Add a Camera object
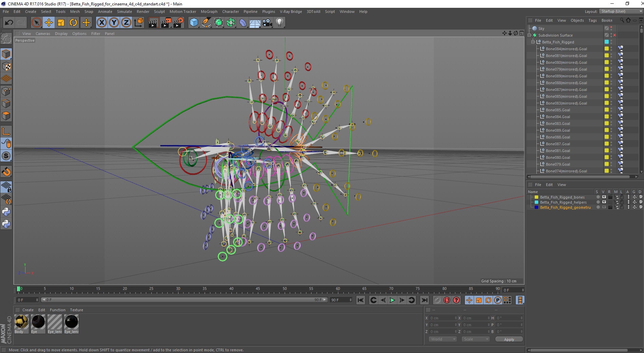Viewport: 644px width, 353px height. click(x=267, y=23)
